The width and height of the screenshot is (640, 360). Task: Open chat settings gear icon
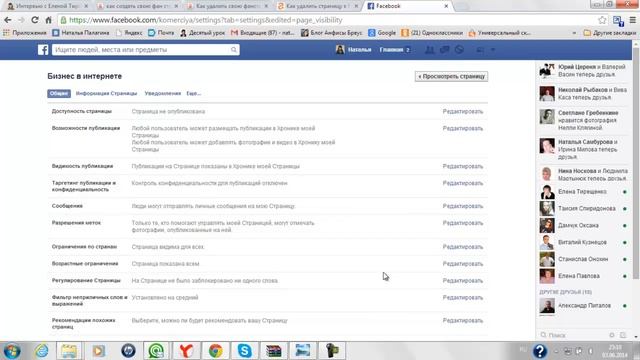point(611,335)
